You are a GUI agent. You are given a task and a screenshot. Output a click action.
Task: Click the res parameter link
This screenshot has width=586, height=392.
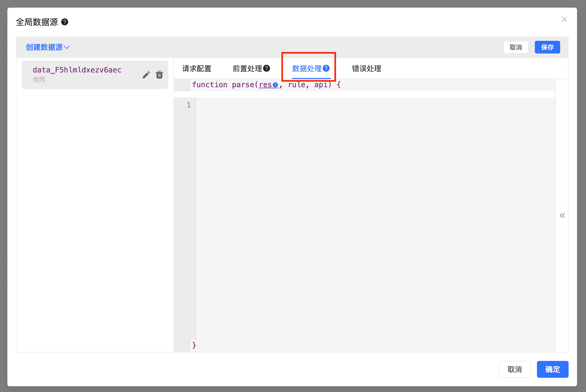pos(265,85)
